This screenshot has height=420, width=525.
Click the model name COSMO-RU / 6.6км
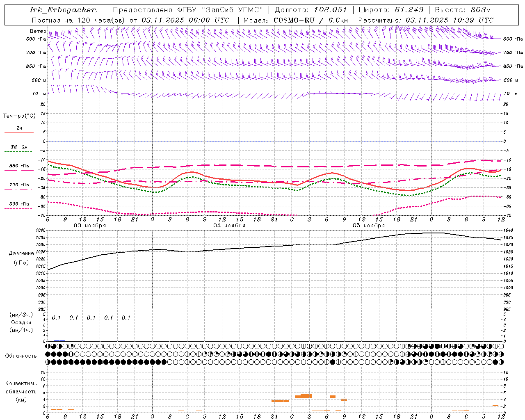[x=311, y=20]
